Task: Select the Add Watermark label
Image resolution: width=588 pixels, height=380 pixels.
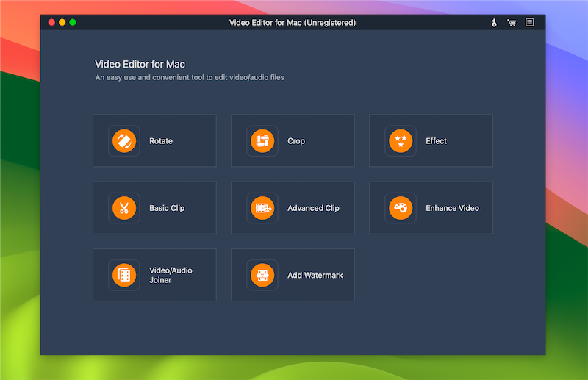Action: pos(315,276)
